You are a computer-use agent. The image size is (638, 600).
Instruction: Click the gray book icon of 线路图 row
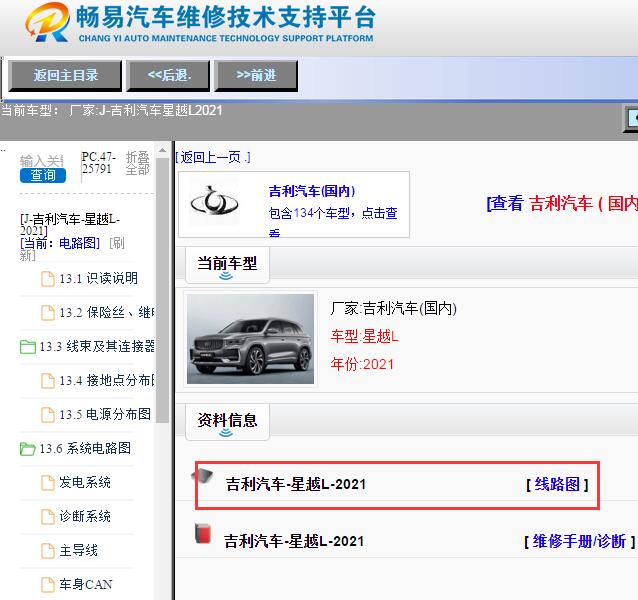click(x=203, y=476)
